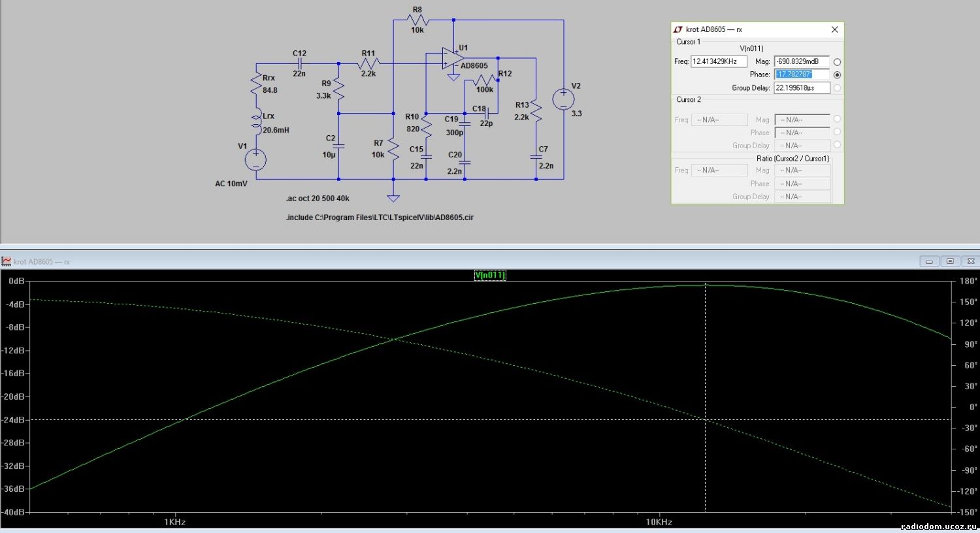Click the R9 3.3k resistor
Viewport: 980px width, 533px height.
pyautogui.click(x=338, y=89)
